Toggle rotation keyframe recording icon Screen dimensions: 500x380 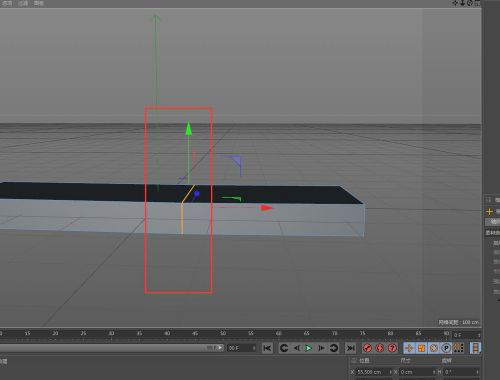tap(434, 348)
